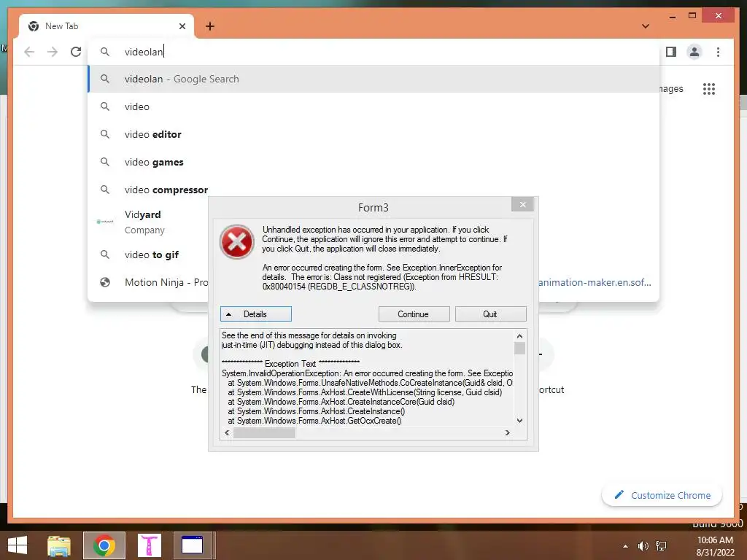Click the Customize Chrome button
Image resolution: width=747 pixels, height=560 pixels.
click(x=662, y=495)
